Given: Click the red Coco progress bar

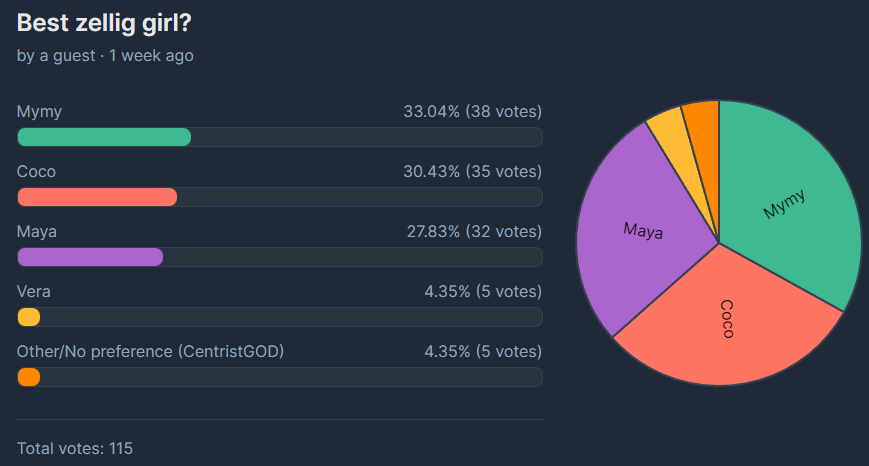Looking at the screenshot, I should 97,197.
